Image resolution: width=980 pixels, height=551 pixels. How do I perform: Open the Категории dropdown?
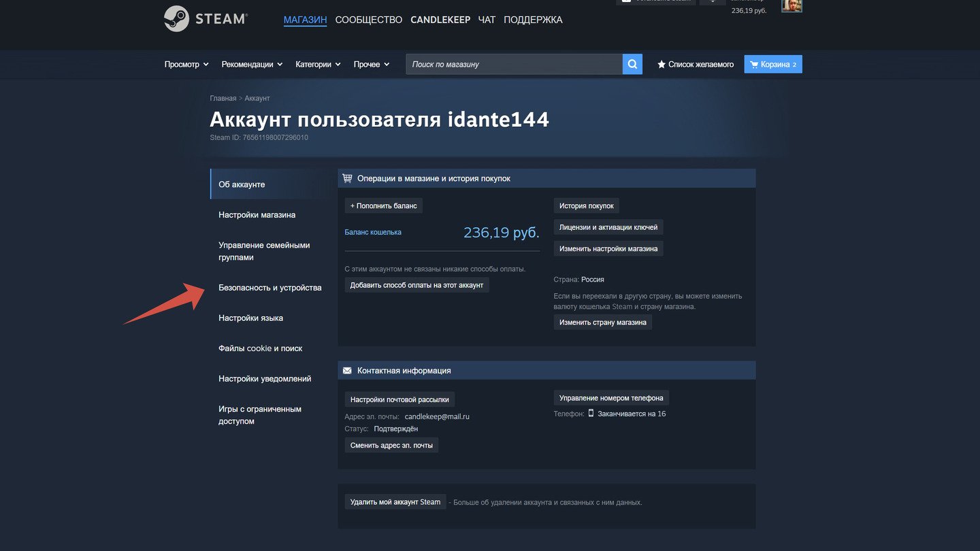[318, 65]
